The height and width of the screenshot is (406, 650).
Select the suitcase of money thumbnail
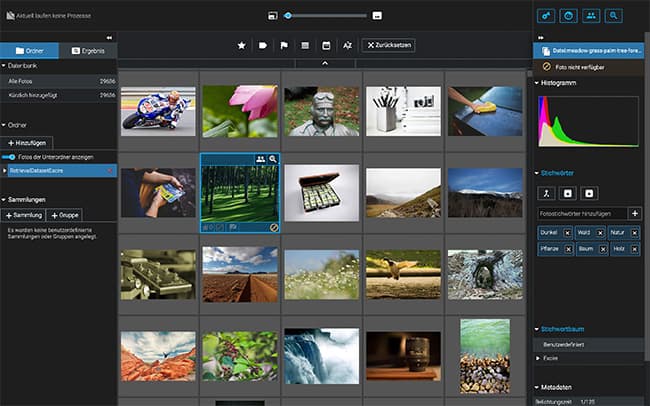point(321,193)
